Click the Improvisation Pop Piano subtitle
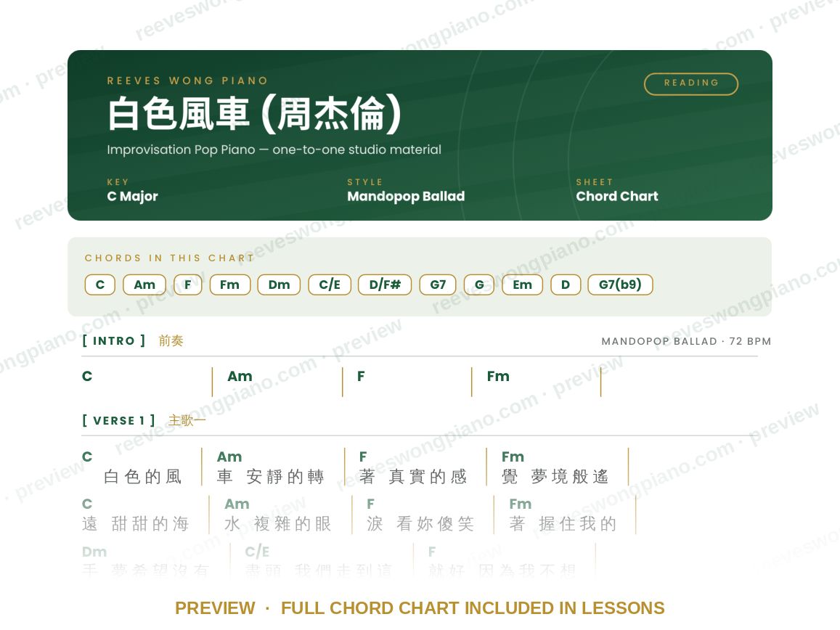The width and height of the screenshot is (840, 630). click(274, 150)
